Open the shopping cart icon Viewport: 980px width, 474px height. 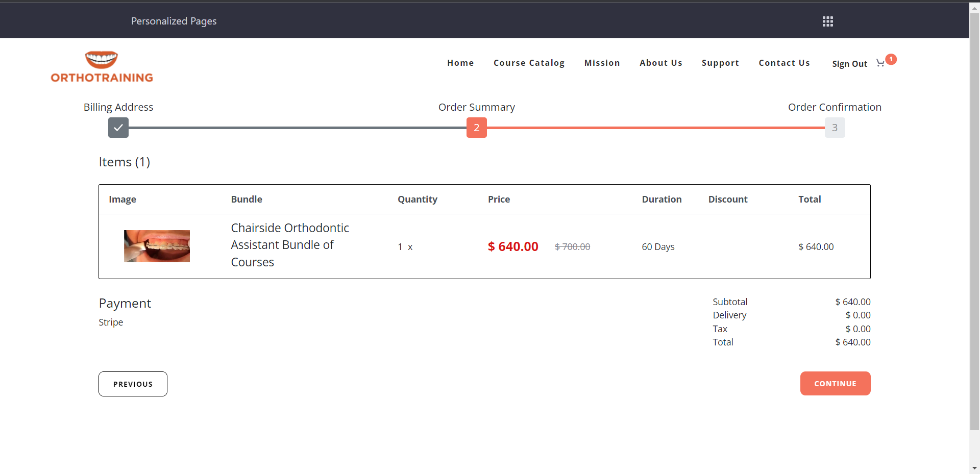click(880, 63)
